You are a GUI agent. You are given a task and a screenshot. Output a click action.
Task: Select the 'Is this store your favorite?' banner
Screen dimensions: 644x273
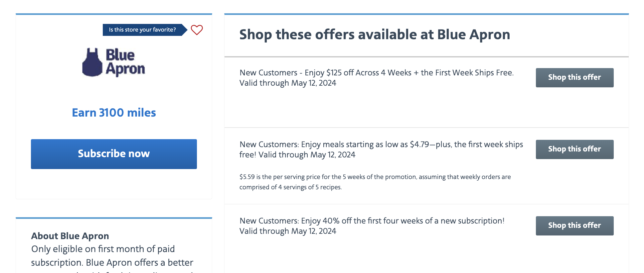(x=142, y=30)
